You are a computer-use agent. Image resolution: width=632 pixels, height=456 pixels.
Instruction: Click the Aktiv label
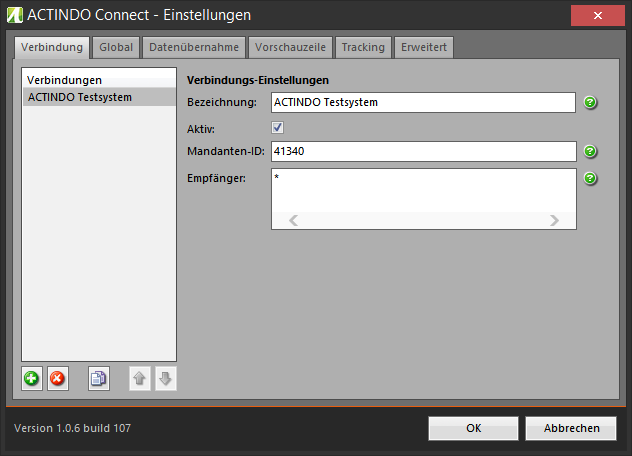[x=201, y=129]
